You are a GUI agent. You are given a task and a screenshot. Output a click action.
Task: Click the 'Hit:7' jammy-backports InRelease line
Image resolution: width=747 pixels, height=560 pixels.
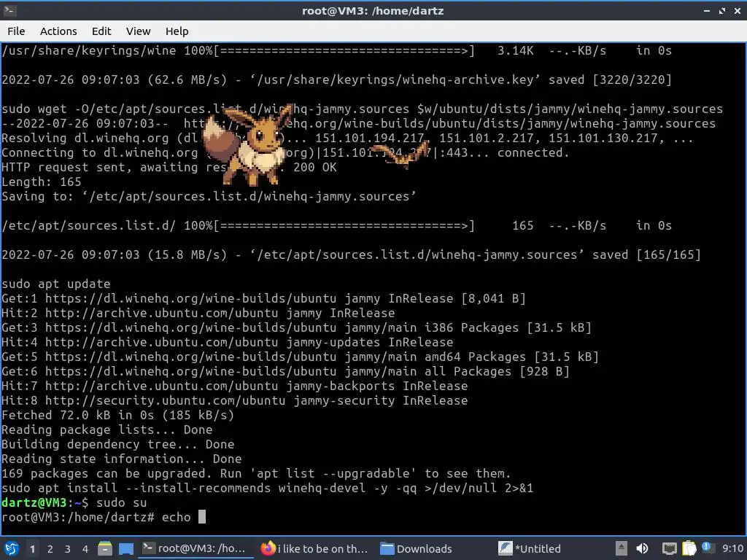[234, 386]
